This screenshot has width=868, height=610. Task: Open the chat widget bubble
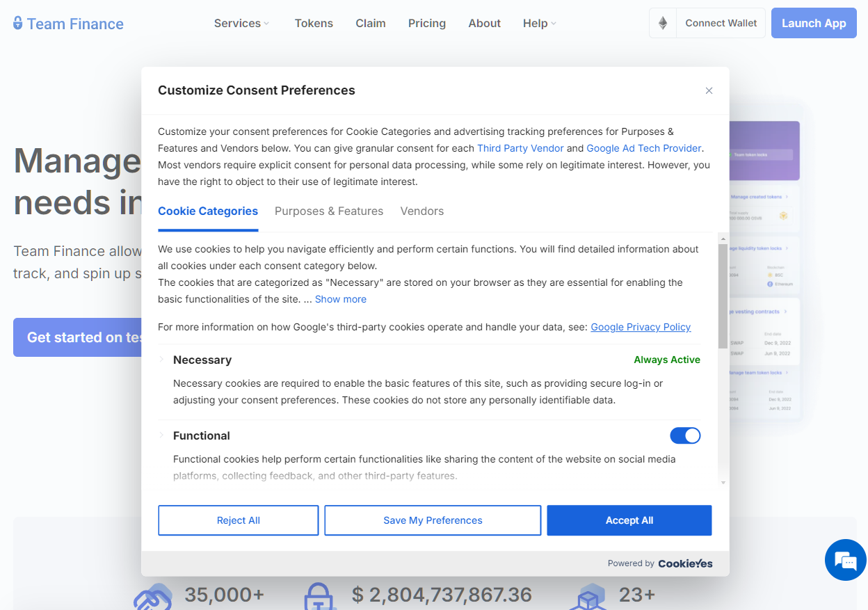click(845, 560)
